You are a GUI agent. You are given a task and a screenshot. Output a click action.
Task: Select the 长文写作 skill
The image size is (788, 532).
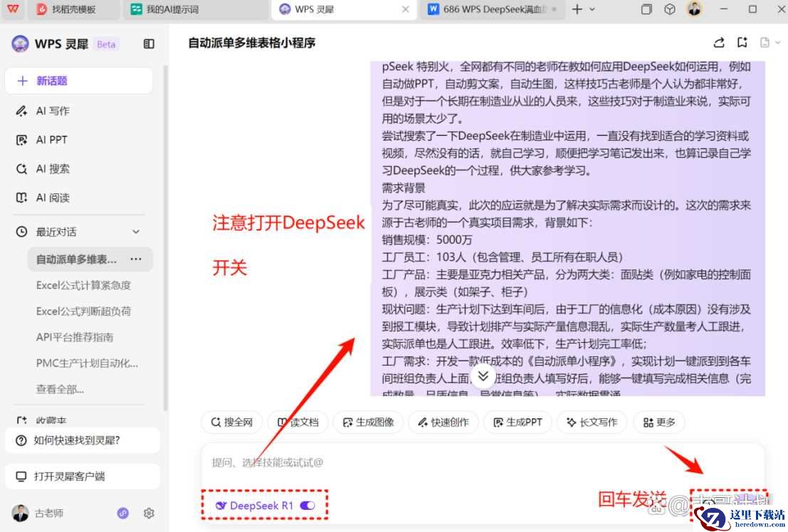point(592,422)
